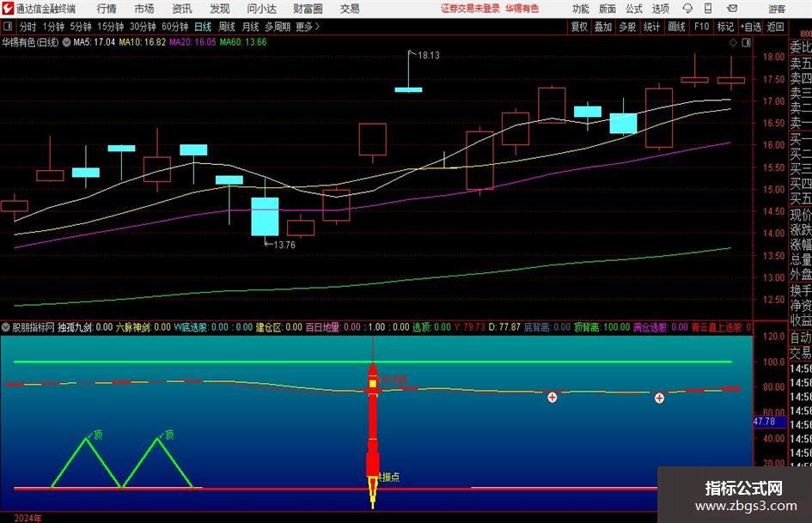Switch to the 30分钟 period tab
The height and width of the screenshot is (523, 812).
(143, 27)
